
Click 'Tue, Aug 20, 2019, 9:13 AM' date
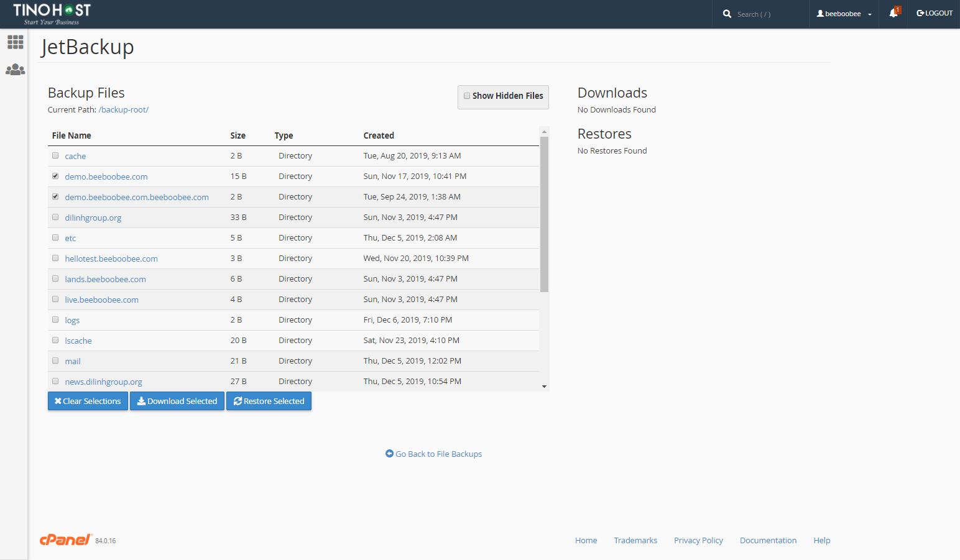(x=412, y=155)
